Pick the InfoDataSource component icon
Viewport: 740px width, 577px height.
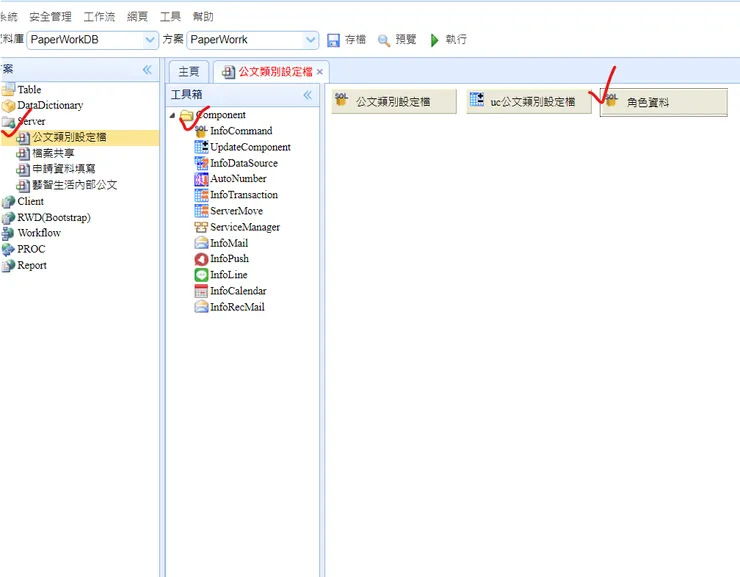(x=201, y=163)
